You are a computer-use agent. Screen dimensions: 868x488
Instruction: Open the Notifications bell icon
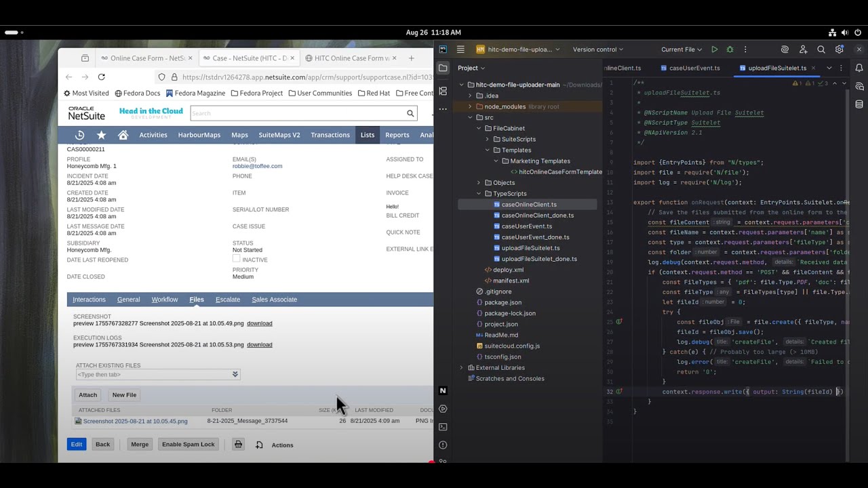pos(859,68)
